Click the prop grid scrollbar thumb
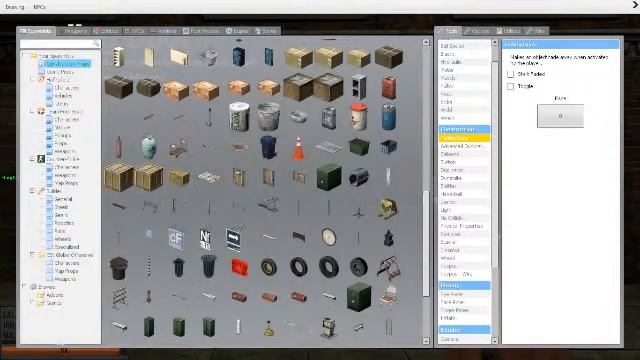 pos(426,243)
